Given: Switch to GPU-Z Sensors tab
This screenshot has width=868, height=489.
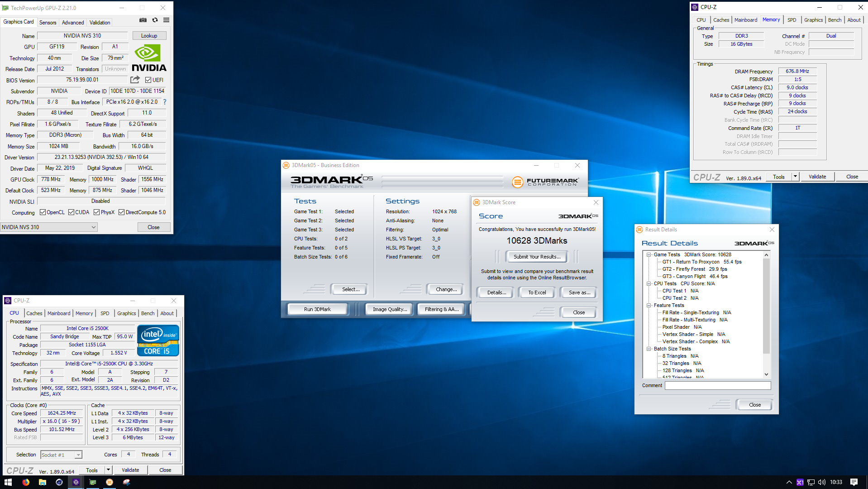Looking at the screenshot, I should (48, 22).
